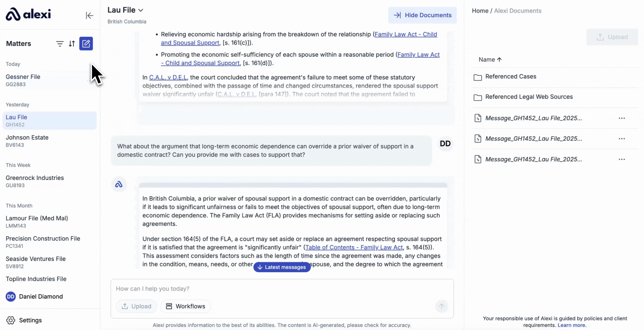Screen dimensions: 644x330
Task: Click the Hide Documents button
Action: (422, 15)
